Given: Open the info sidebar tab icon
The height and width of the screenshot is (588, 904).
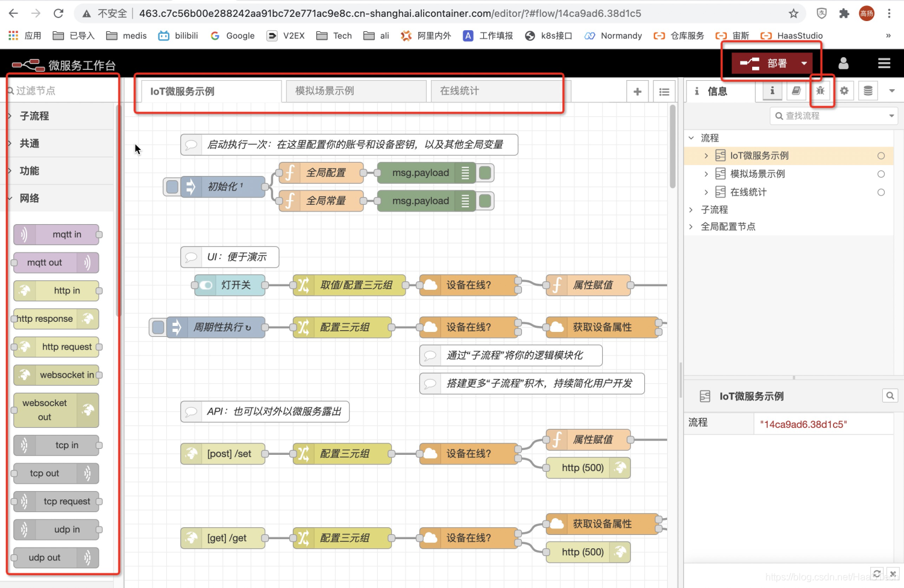Looking at the screenshot, I should click(772, 90).
